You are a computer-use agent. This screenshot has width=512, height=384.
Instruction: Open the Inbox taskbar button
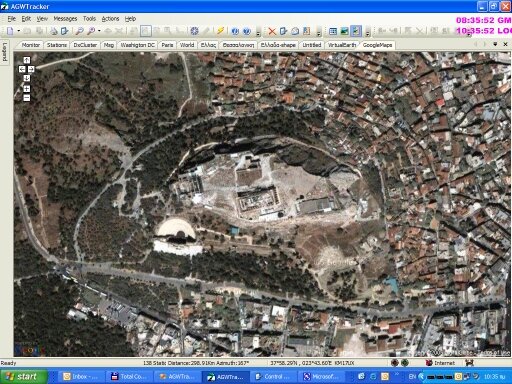pyautogui.click(x=81, y=377)
